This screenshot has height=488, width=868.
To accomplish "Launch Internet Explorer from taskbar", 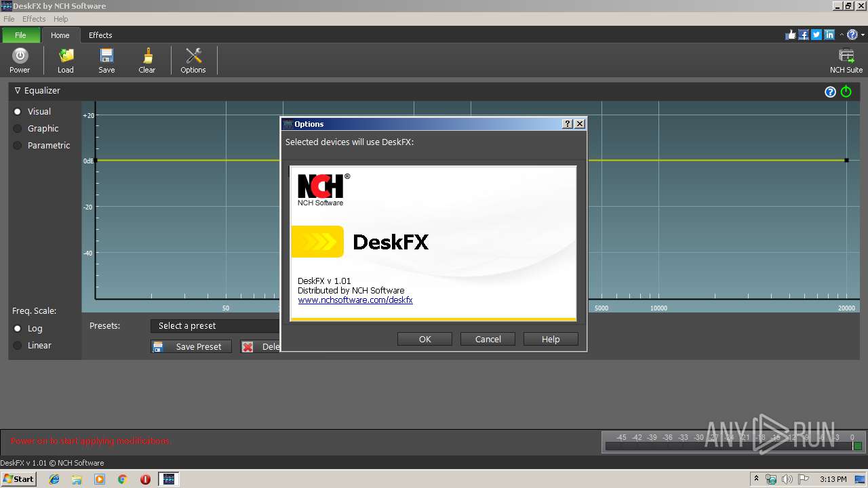I will pyautogui.click(x=54, y=479).
